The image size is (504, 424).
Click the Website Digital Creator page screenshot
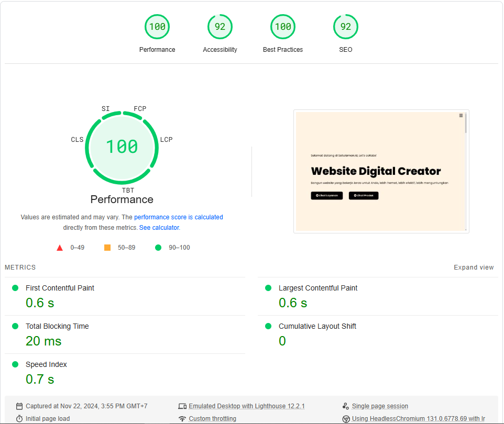click(381, 171)
